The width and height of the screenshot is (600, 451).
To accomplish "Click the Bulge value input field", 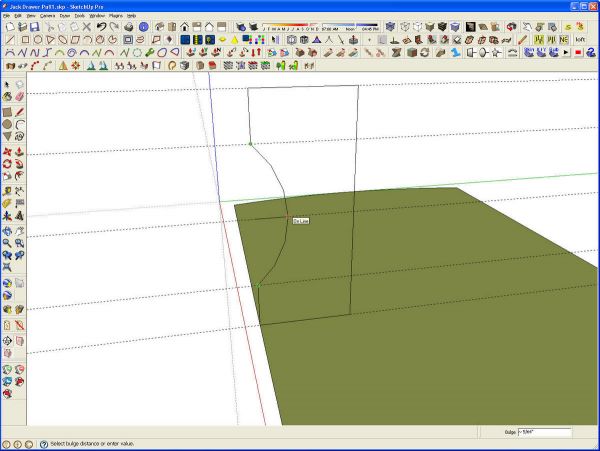I will point(545,432).
